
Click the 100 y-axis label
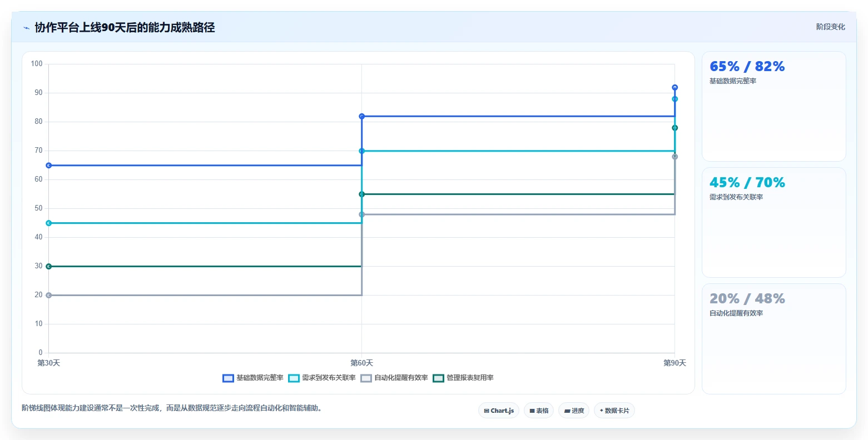pos(37,64)
